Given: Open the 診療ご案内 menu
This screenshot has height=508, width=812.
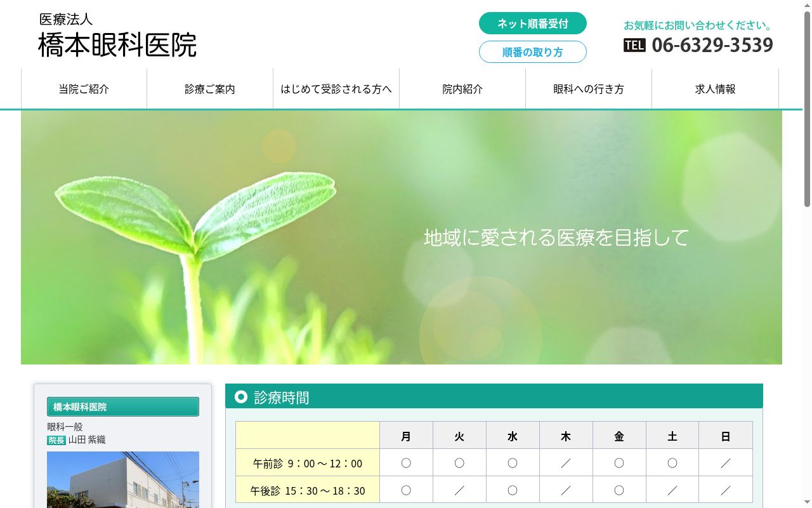Looking at the screenshot, I should click(210, 89).
